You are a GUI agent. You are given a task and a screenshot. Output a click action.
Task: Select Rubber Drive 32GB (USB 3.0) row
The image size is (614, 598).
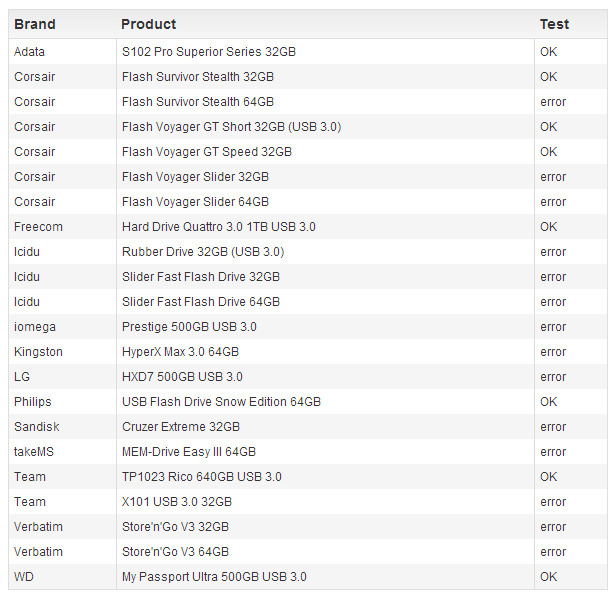tap(308, 252)
